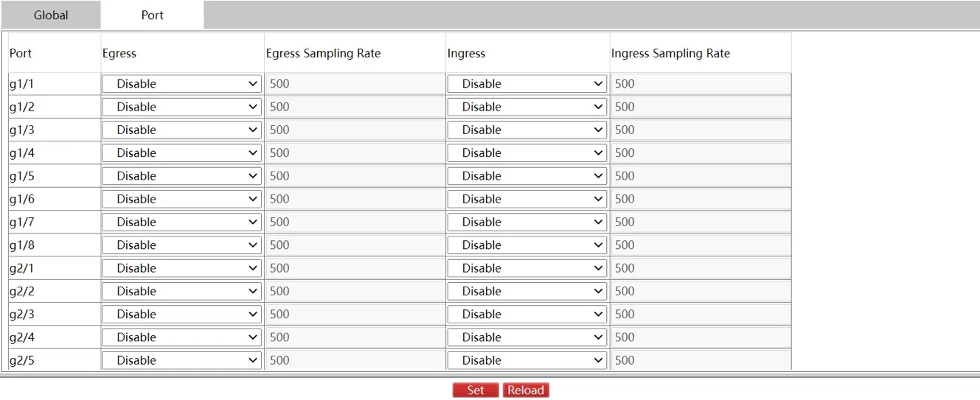This screenshot has height=400, width=980.
Task: Open the Ingress dropdown for port g2/2
Action: click(527, 291)
